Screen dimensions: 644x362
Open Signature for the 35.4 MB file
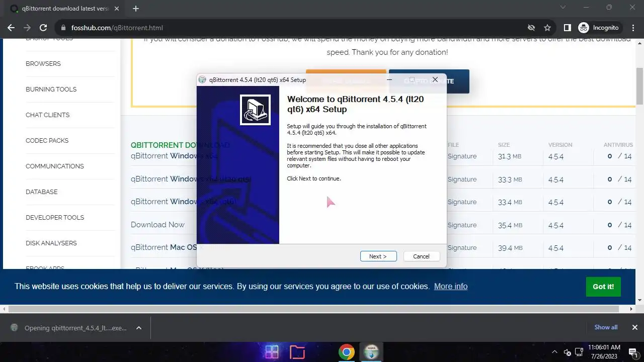[x=462, y=225]
